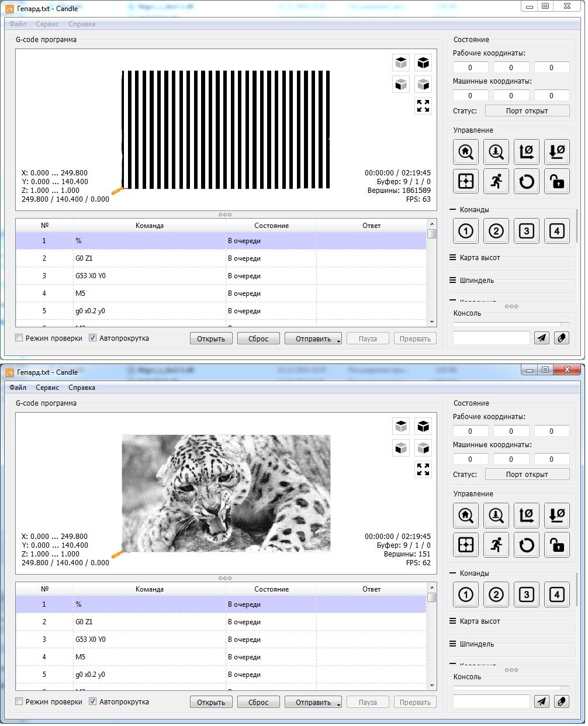Expand Карта высот panel in lower window
Image resolution: width=588 pixels, height=726 pixels.
pos(452,621)
